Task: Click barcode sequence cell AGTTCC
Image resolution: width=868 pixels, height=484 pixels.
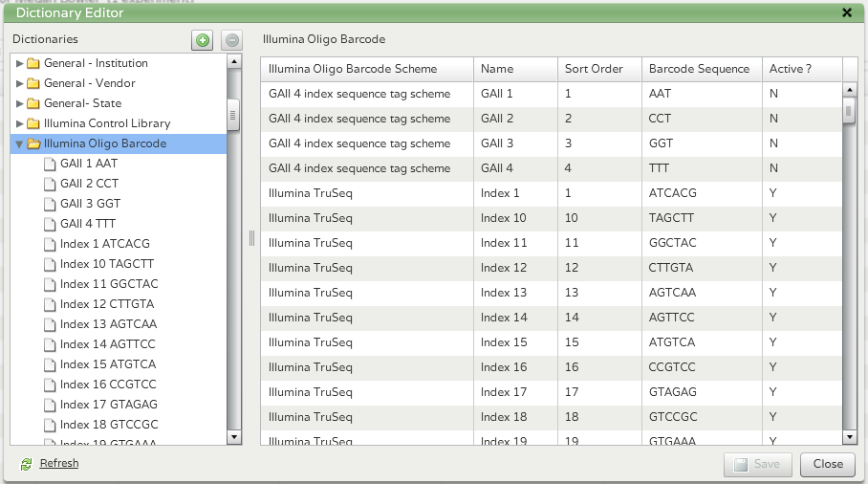Action: click(x=702, y=318)
